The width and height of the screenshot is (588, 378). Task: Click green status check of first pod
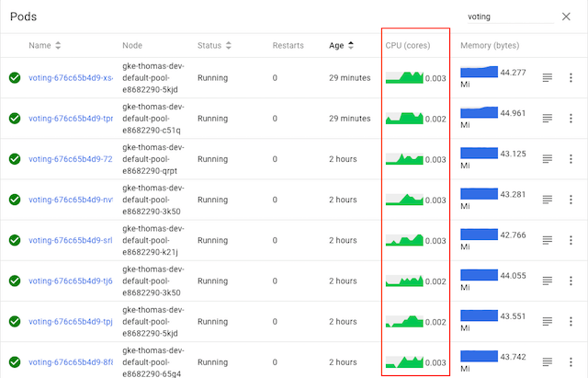15,78
